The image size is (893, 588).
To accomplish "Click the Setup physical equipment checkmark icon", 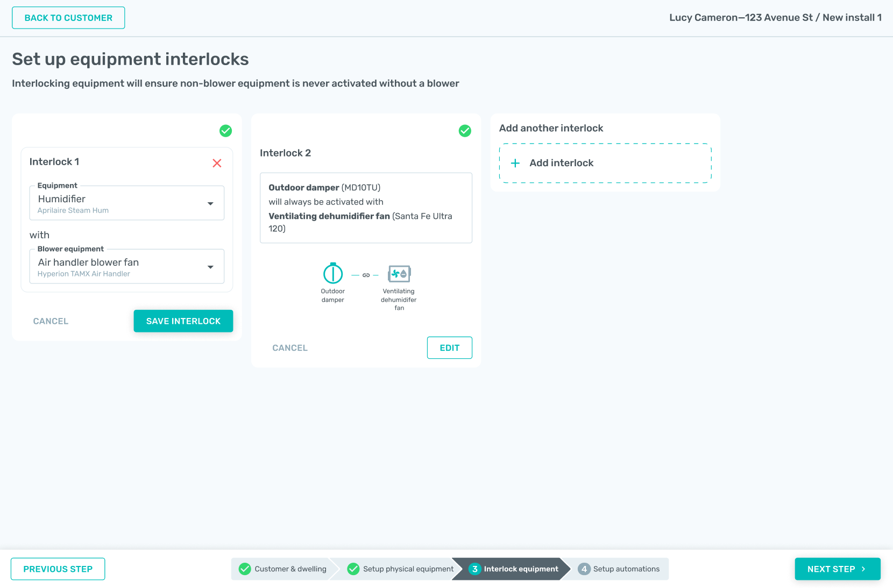I will [x=353, y=569].
